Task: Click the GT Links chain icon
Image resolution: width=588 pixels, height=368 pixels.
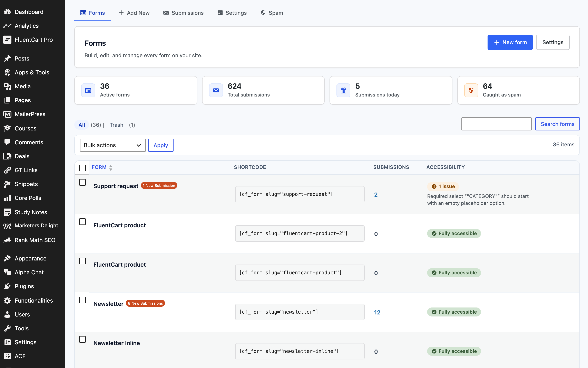Action: tap(7, 170)
